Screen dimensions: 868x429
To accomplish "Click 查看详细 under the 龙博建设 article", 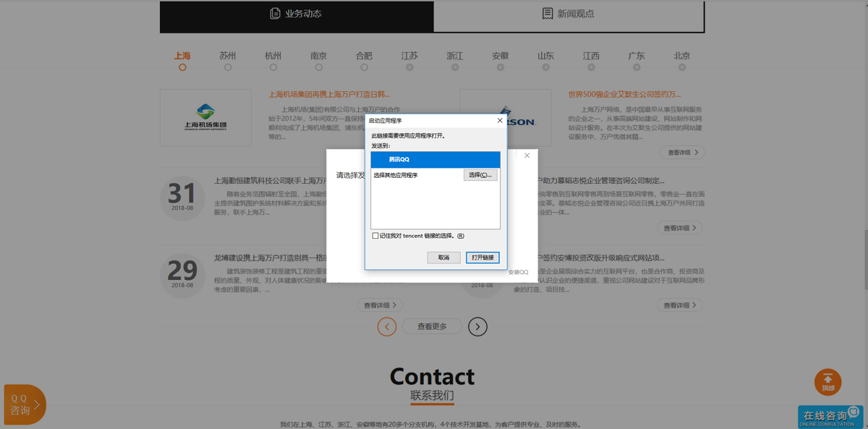I will pos(380,305).
